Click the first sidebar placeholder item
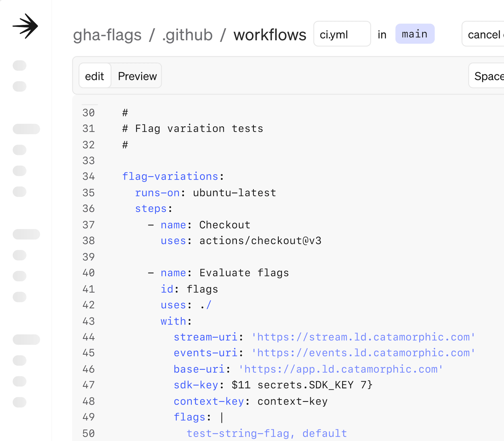The height and width of the screenshot is (441, 504). [19, 65]
